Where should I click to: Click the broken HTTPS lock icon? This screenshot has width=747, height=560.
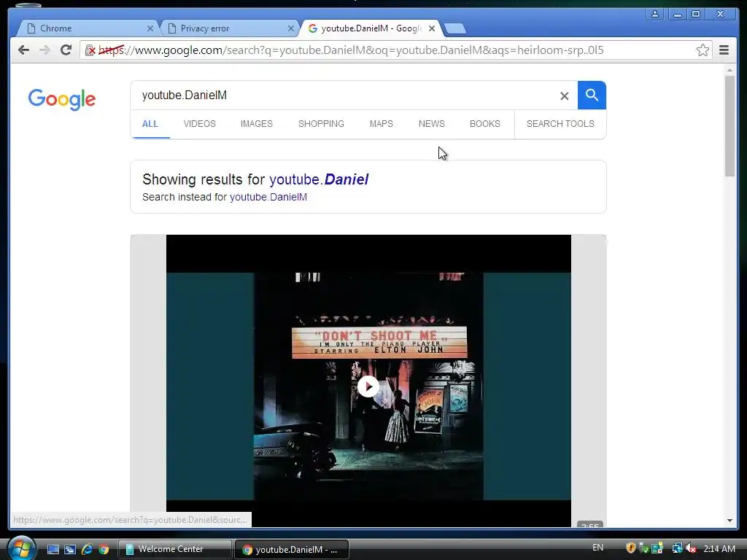90,50
